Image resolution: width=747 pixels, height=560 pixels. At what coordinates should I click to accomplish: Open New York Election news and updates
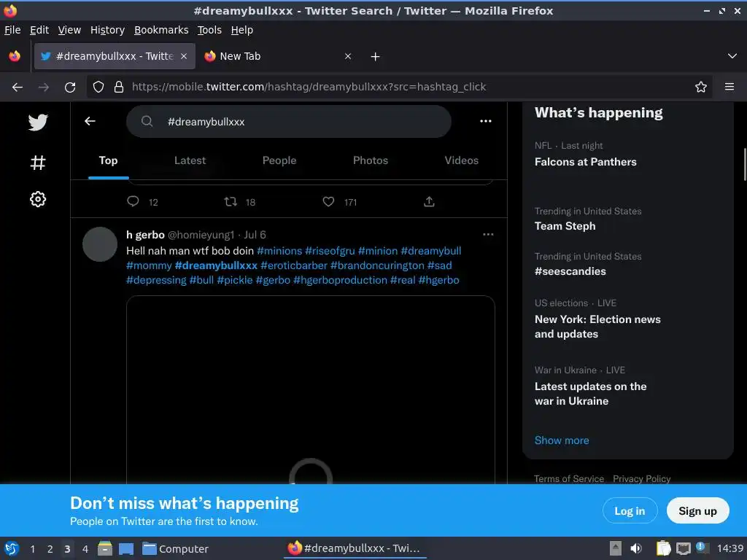[597, 327]
